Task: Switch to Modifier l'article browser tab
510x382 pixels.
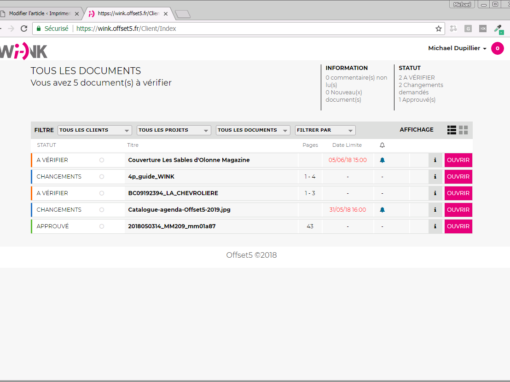Action: (39, 14)
